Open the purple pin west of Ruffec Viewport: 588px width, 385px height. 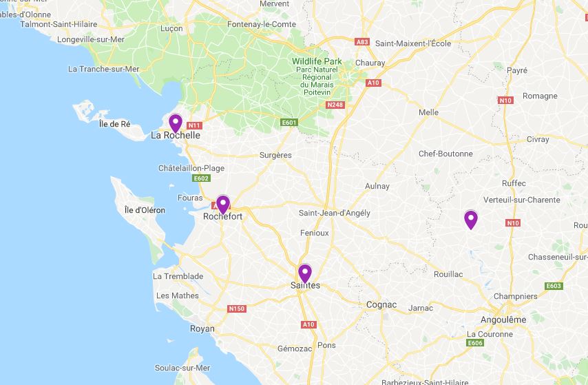[471, 220]
